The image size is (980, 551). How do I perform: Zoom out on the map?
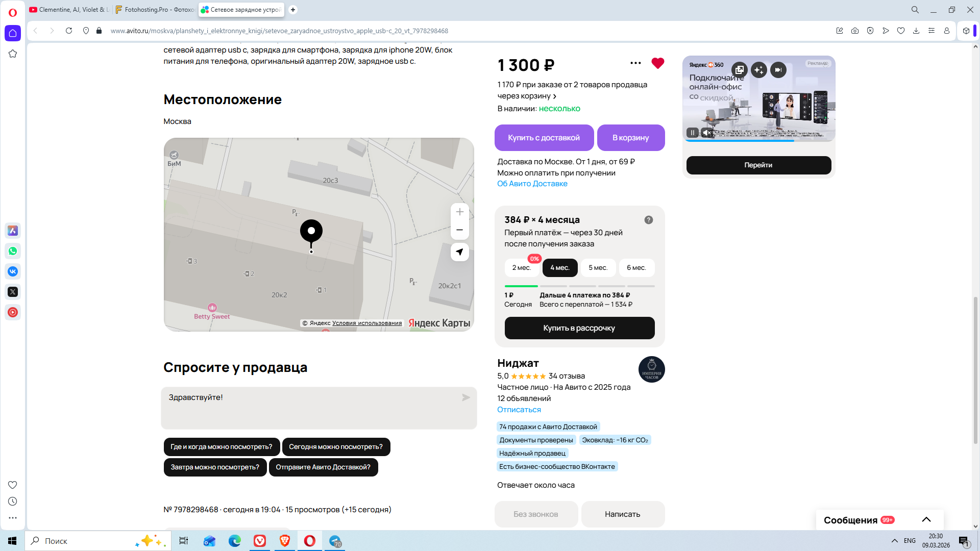(459, 230)
